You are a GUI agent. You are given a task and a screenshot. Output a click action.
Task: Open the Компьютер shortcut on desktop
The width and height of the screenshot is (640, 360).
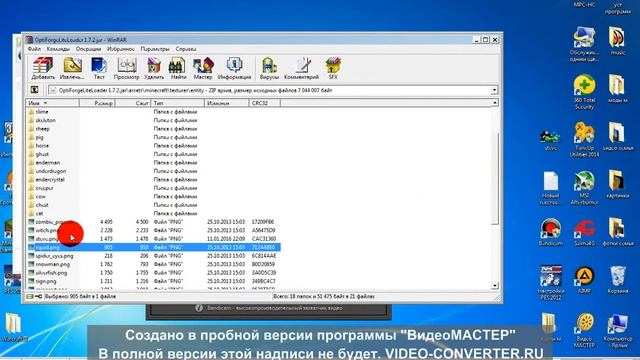[618, 330]
